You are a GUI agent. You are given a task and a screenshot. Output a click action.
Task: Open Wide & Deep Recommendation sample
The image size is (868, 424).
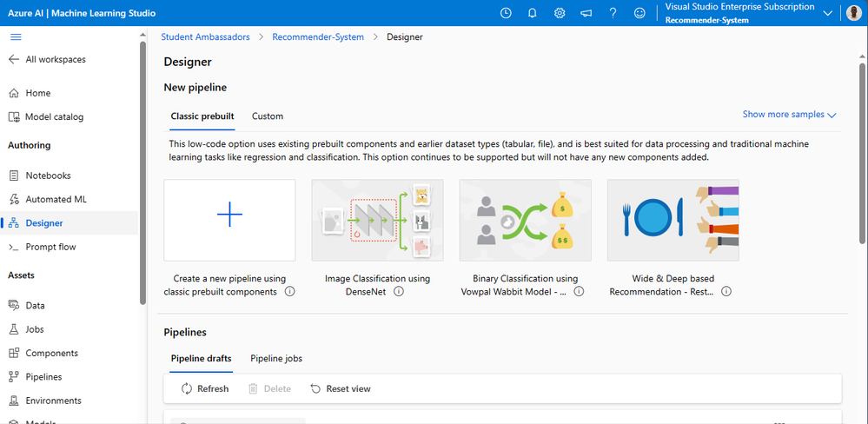[x=673, y=221]
